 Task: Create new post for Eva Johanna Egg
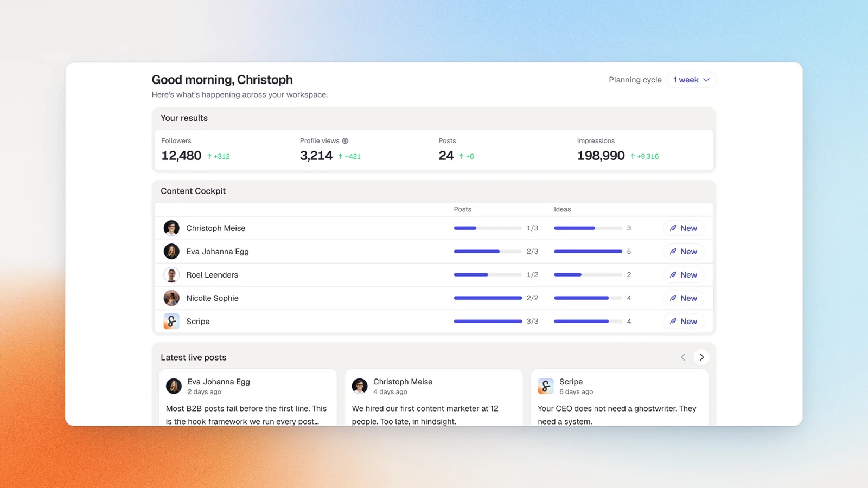(684, 252)
